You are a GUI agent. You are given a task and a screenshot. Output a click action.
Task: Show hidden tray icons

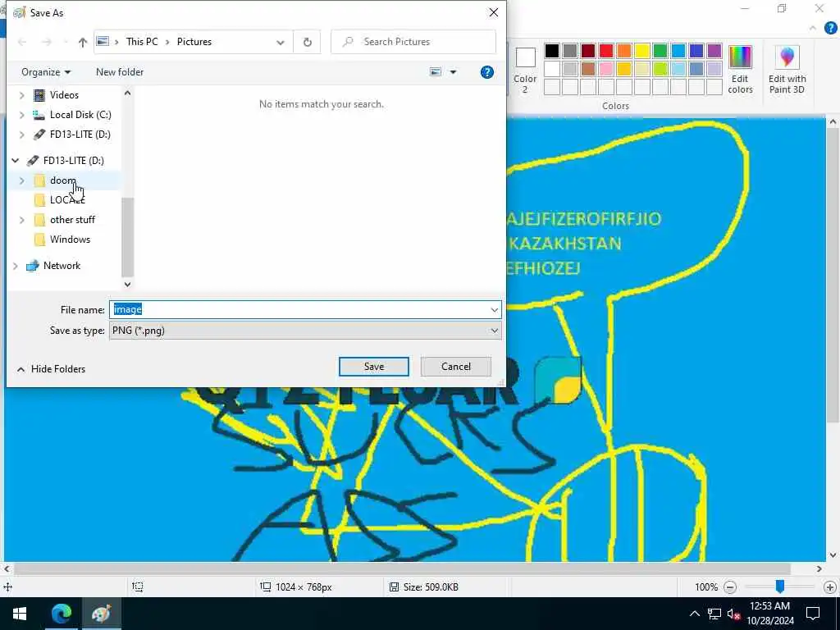click(x=694, y=614)
